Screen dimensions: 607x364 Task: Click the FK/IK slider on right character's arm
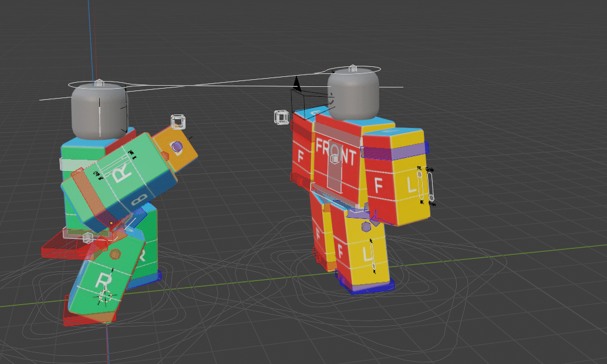click(420, 186)
